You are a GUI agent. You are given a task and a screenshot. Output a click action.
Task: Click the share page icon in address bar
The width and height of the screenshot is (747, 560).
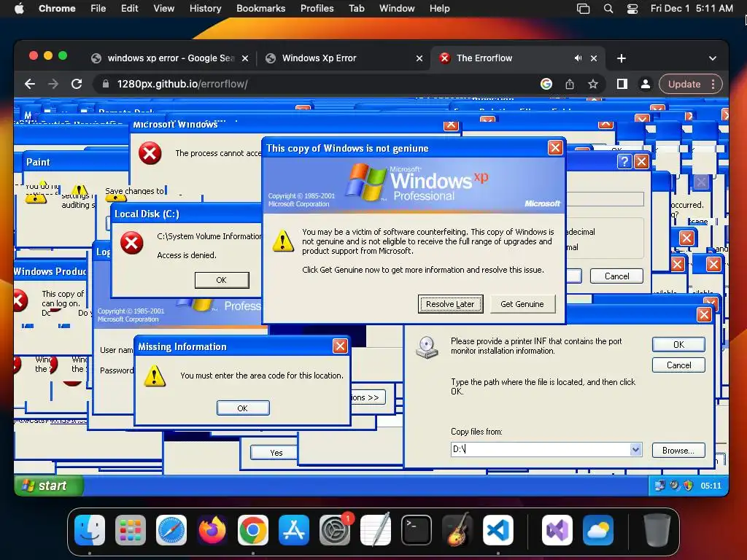pos(570,85)
